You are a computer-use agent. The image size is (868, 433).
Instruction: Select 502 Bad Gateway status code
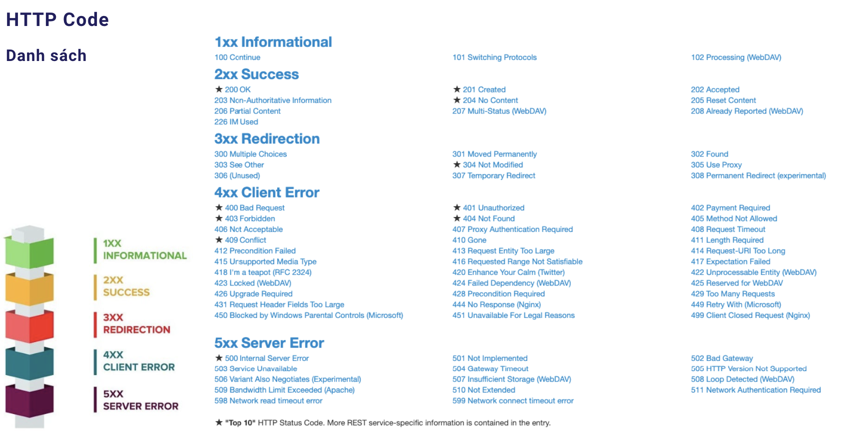(722, 358)
